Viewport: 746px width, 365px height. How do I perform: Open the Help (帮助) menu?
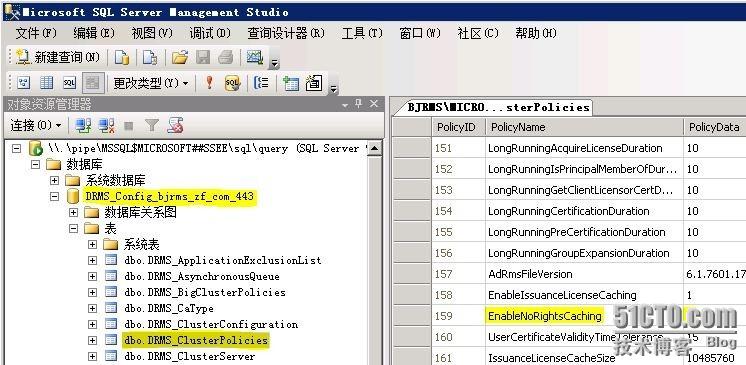pos(536,33)
